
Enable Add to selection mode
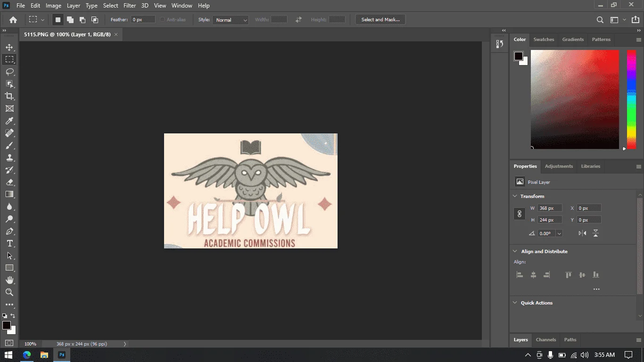click(x=70, y=20)
